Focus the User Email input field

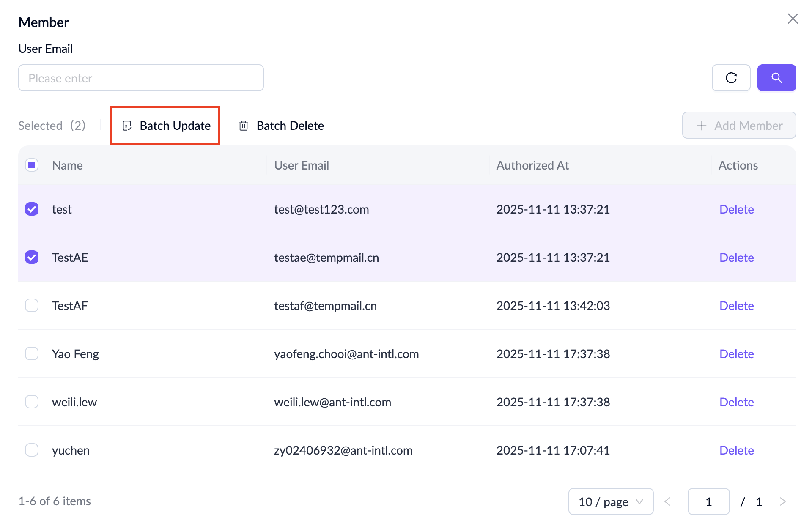[141, 78]
